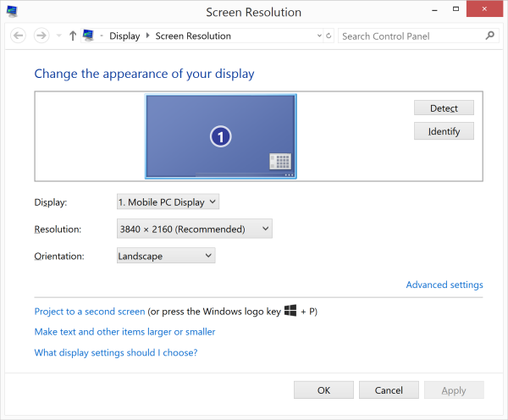The image size is (508, 420).
Task: Close the Screen Resolution window
Action: pyautogui.click(x=484, y=8)
